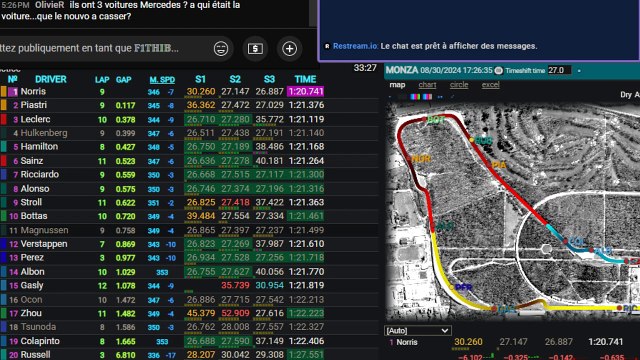
Task: Click the blue double-arrow icon above map
Action: click(x=440, y=97)
